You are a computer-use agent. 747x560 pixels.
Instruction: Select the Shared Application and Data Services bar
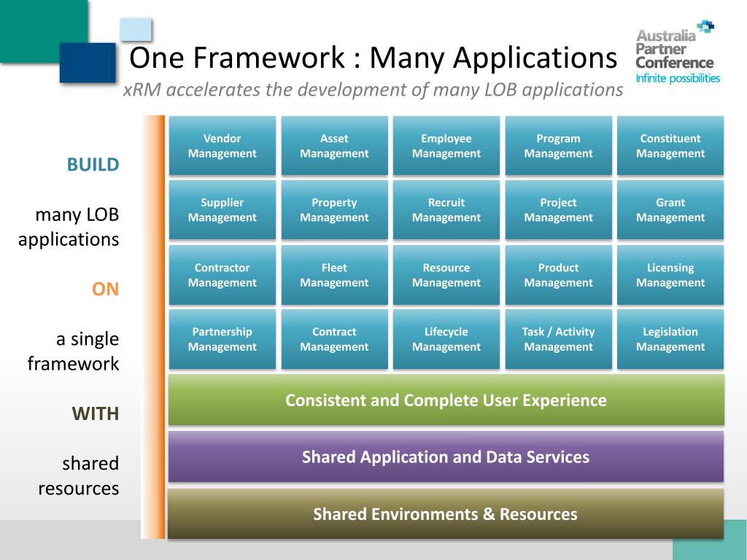click(446, 456)
